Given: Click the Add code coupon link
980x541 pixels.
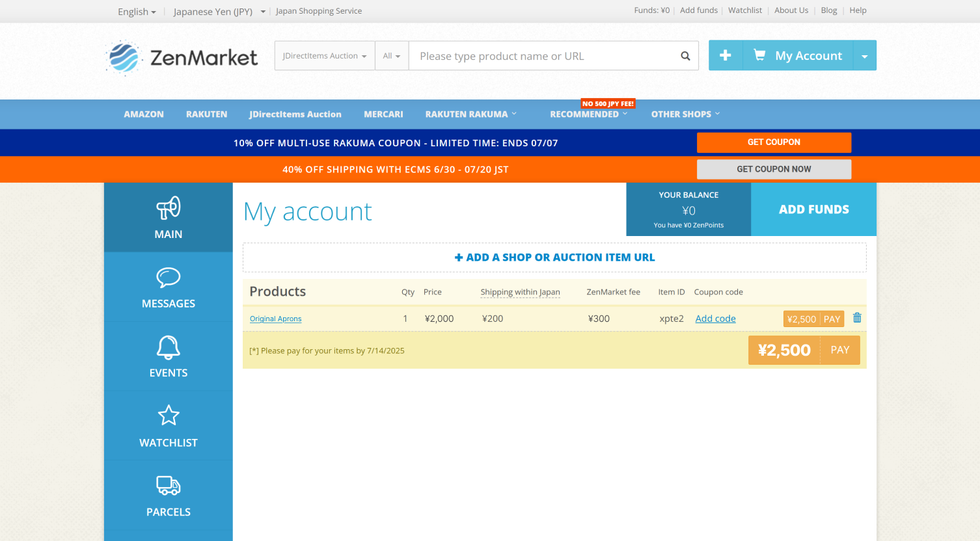Looking at the screenshot, I should pos(715,319).
